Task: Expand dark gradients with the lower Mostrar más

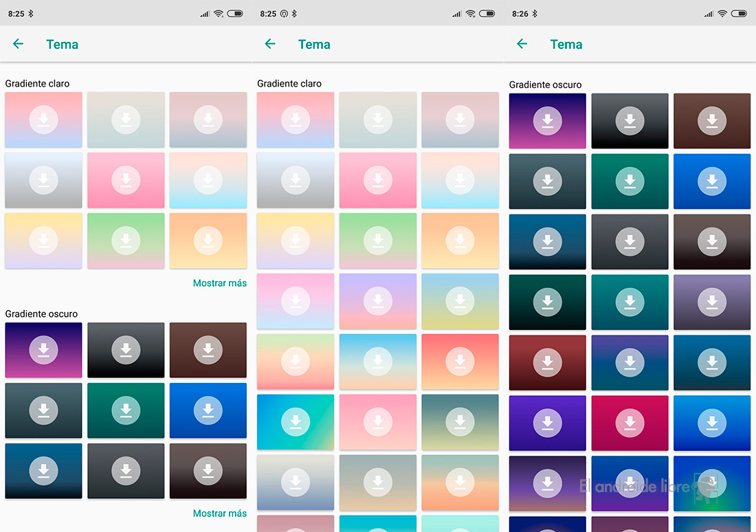Action: point(219,513)
